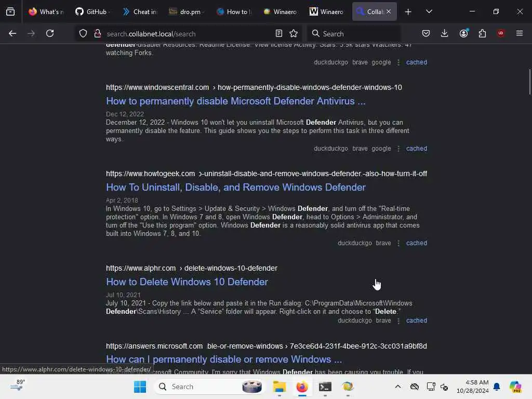
Task: List all tabs dropdown arrow
Action: [x=429, y=11]
